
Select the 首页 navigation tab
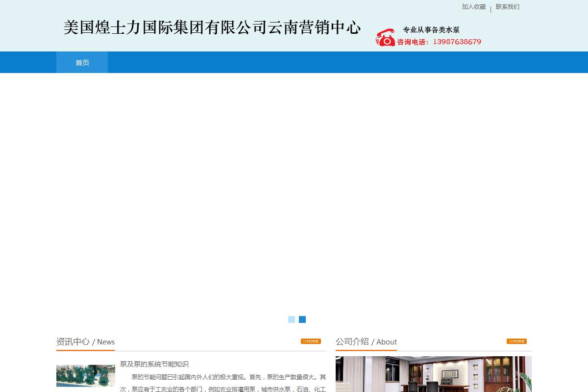pyautogui.click(x=82, y=63)
